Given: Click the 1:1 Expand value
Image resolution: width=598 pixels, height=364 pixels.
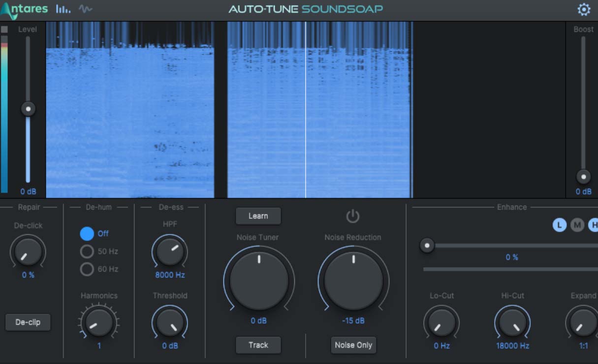Looking at the screenshot, I should tap(583, 346).
